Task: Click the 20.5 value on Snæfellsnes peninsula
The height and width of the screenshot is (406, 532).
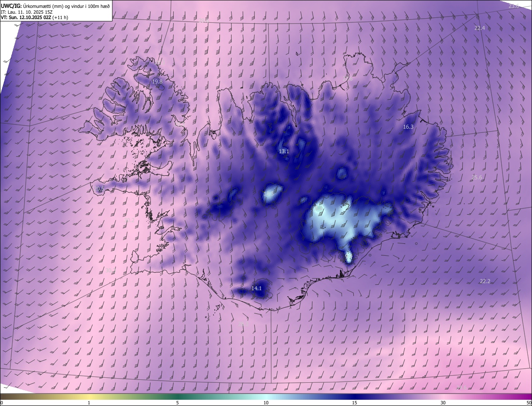Action: point(99,188)
